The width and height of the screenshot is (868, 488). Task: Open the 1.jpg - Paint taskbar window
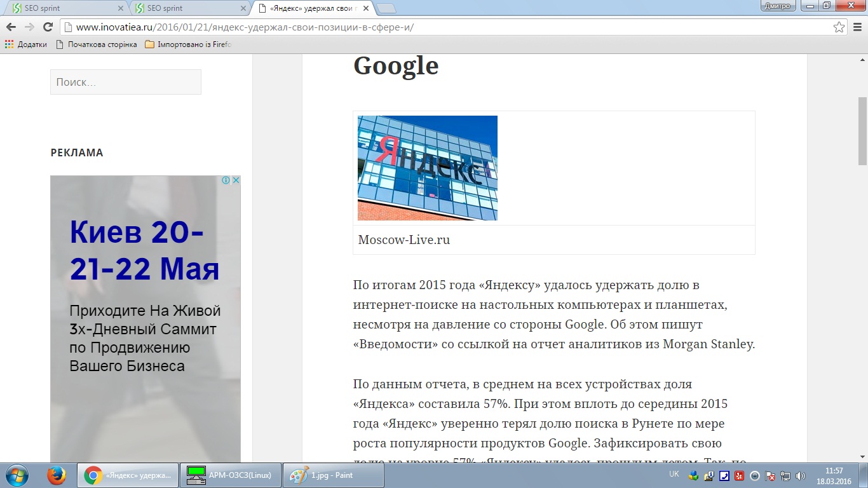tap(334, 475)
